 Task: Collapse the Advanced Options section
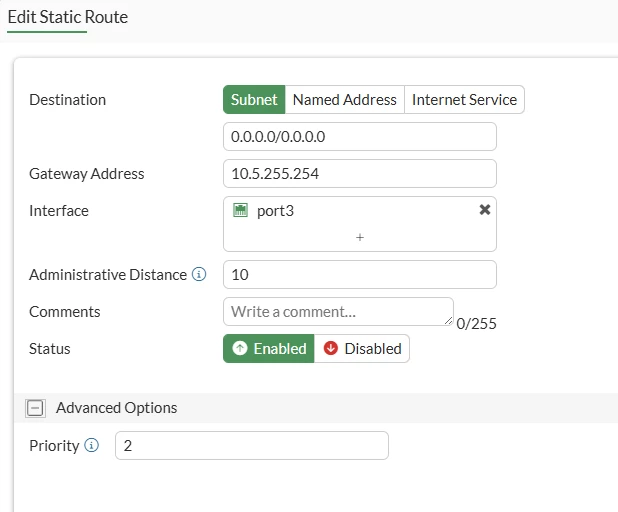tap(35, 408)
